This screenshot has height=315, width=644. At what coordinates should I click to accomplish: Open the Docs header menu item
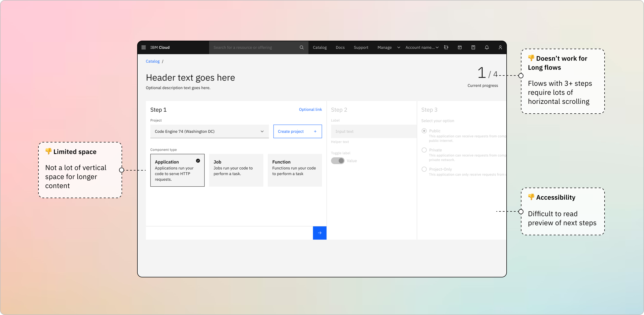coord(340,47)
